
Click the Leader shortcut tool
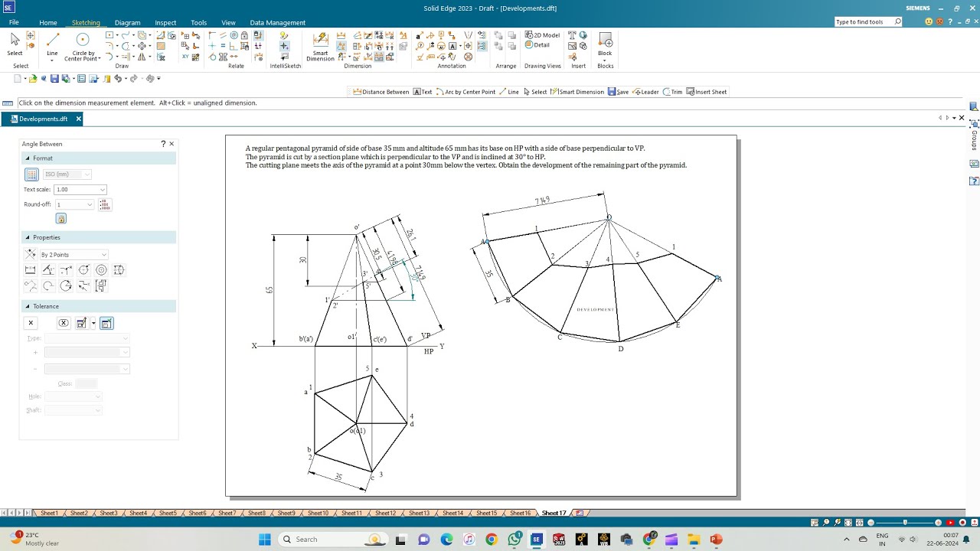coord(645,92)
